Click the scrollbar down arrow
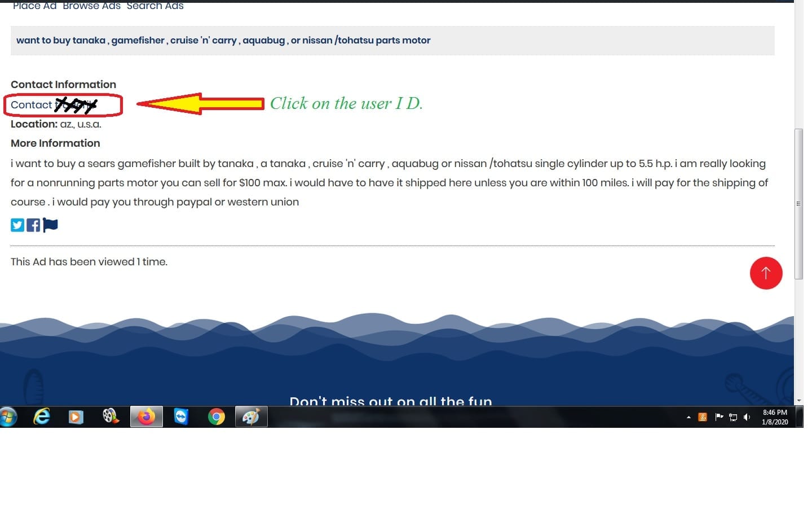 tap(798, 401)
